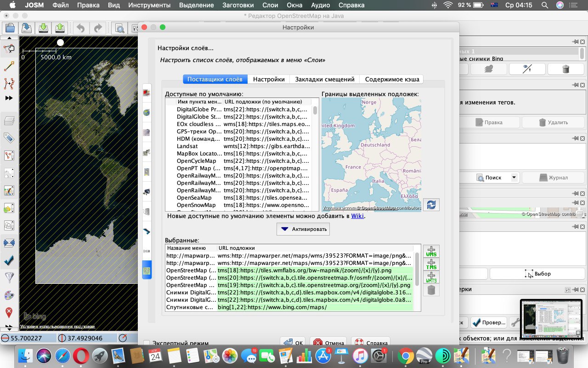Click the Open file toolbar icon
This screenshot has width=588, height=368.
10,28
